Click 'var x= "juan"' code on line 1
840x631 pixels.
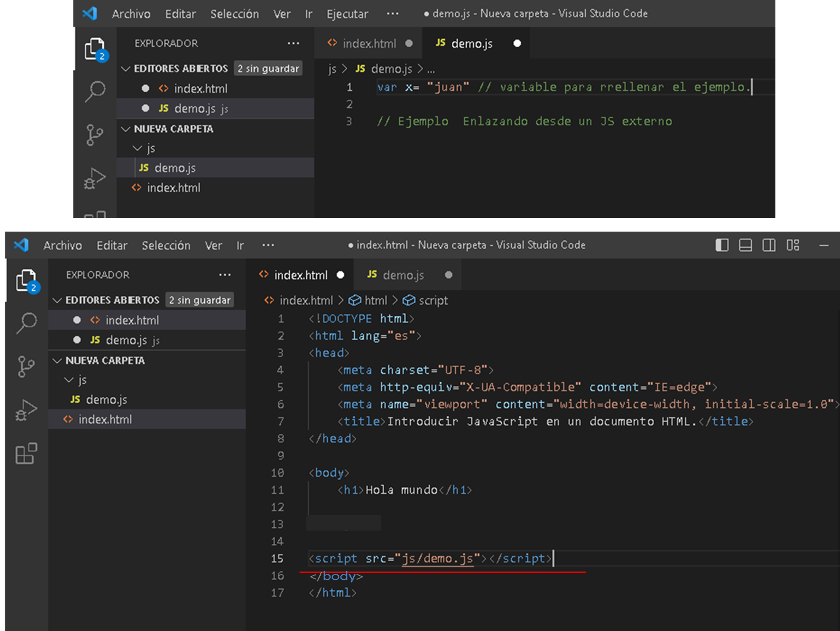(x=423, y=87)
